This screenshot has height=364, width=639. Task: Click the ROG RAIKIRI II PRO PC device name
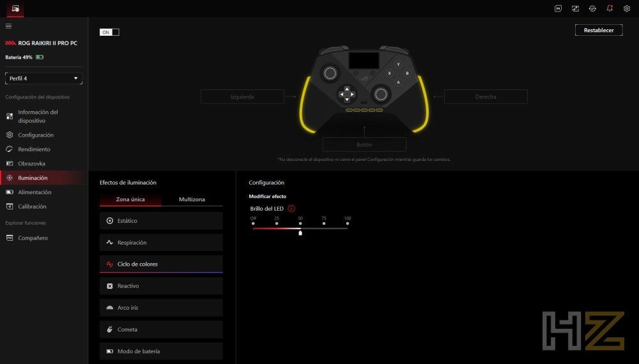coord(47,43)
